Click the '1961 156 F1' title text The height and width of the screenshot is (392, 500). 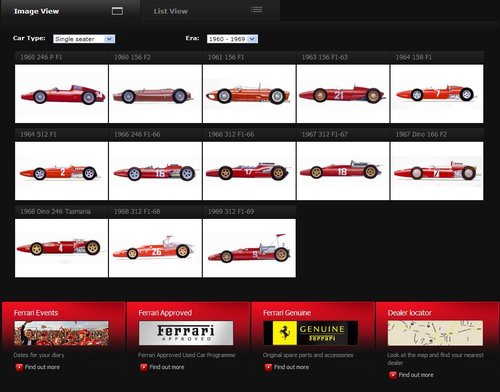click(x=226, y=57)
